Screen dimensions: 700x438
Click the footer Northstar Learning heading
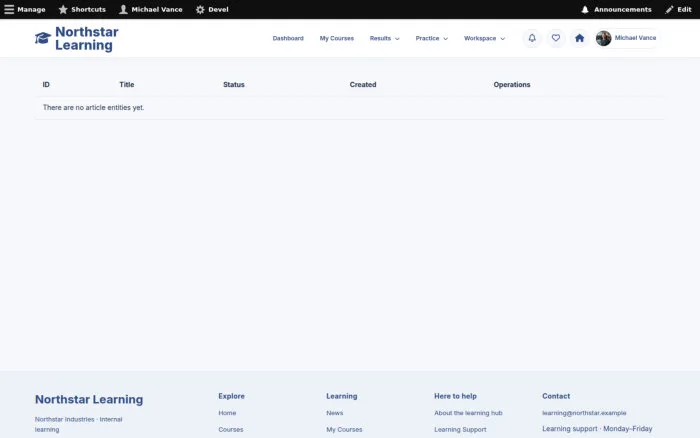tap(89, 399)
